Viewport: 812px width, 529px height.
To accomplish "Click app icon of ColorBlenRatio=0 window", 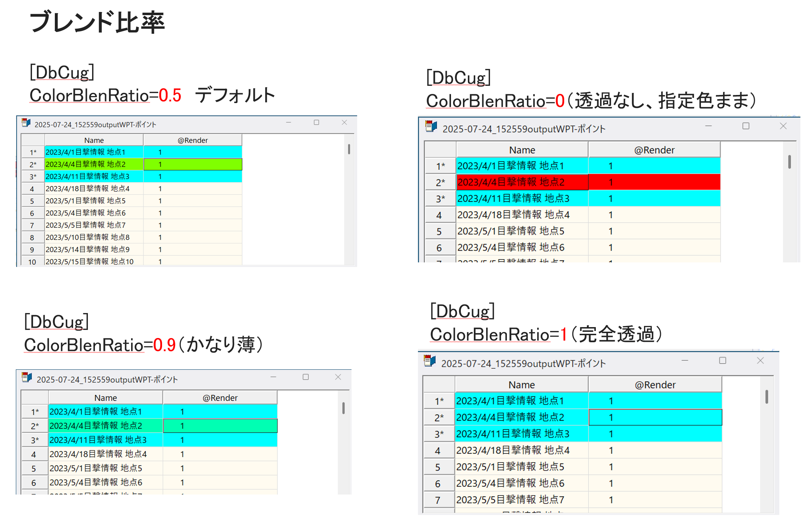I will [x=431, y=127].
